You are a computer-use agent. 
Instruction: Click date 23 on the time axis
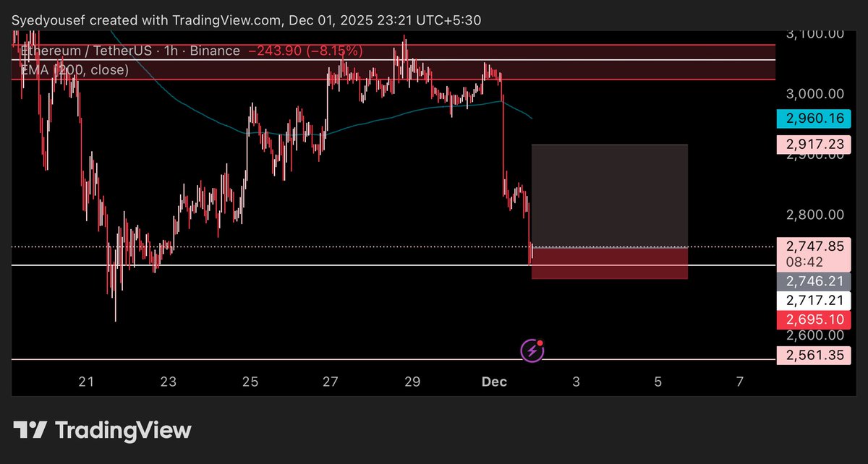click(169, 382)
